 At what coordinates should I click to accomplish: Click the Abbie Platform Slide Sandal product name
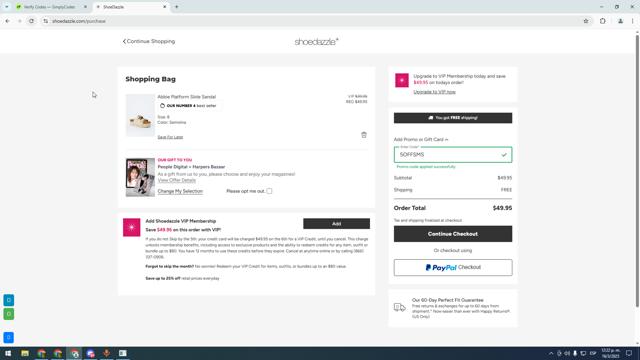pyautogui.click(x=187, y=97)
